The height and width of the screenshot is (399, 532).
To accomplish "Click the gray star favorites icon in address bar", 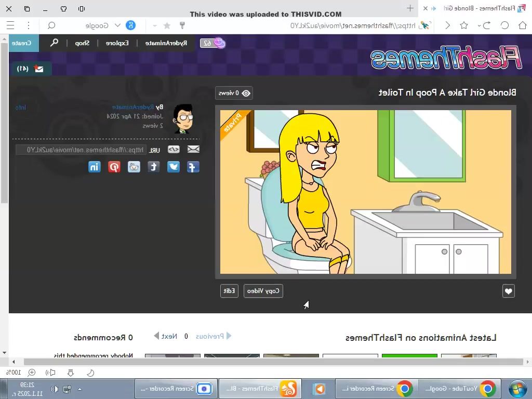I will tap(167, 26).
